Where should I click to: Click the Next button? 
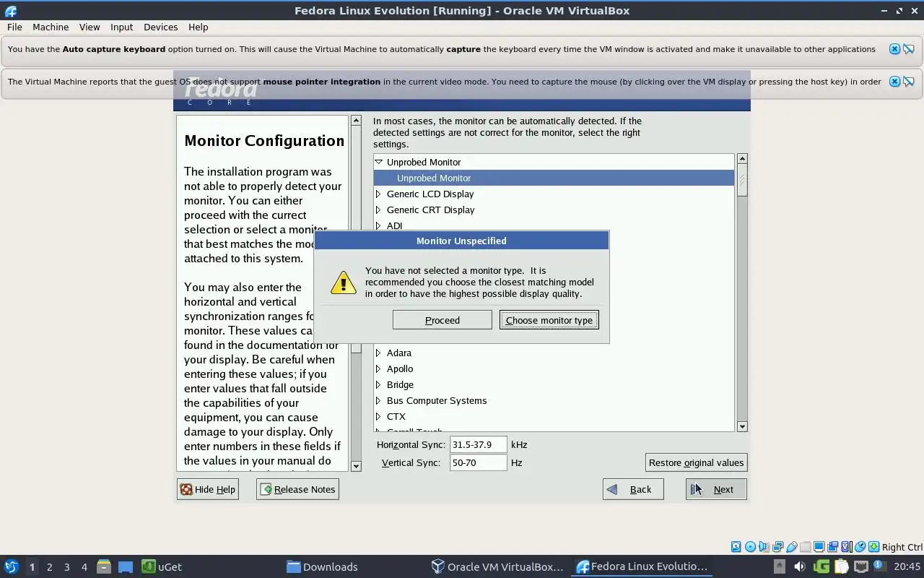(716, 489)
